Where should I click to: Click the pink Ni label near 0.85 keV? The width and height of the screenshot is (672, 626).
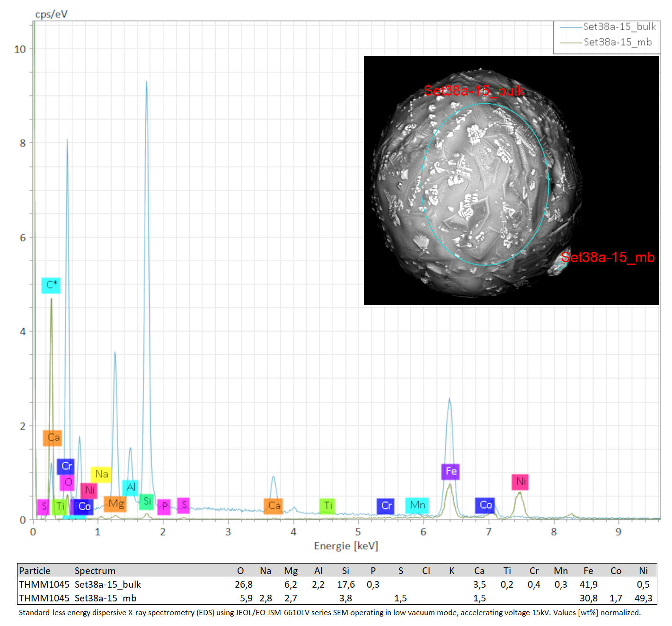tap(89, 491)
